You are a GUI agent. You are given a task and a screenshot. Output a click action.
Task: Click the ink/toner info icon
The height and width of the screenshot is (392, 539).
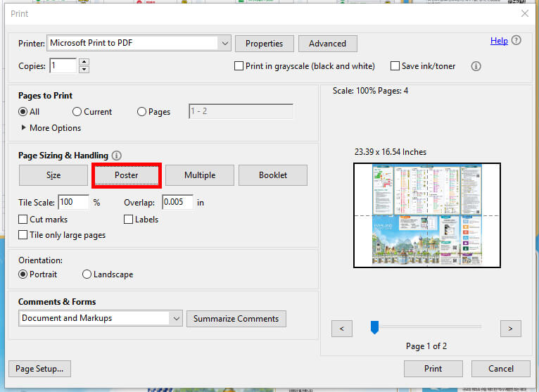pos(476,66)
